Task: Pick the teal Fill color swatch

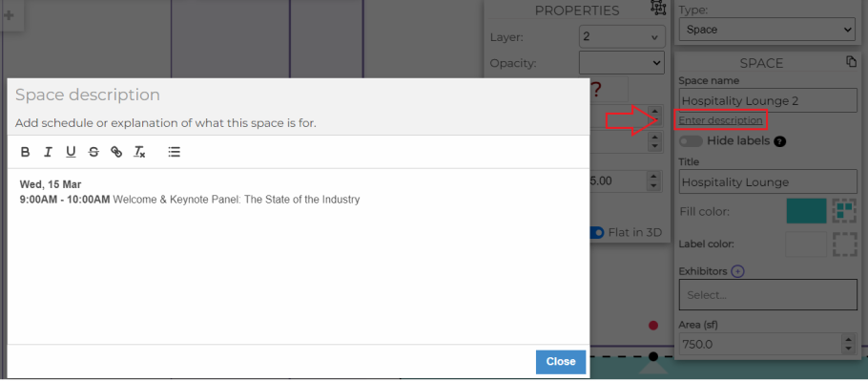Action: (x=806, y=211)
